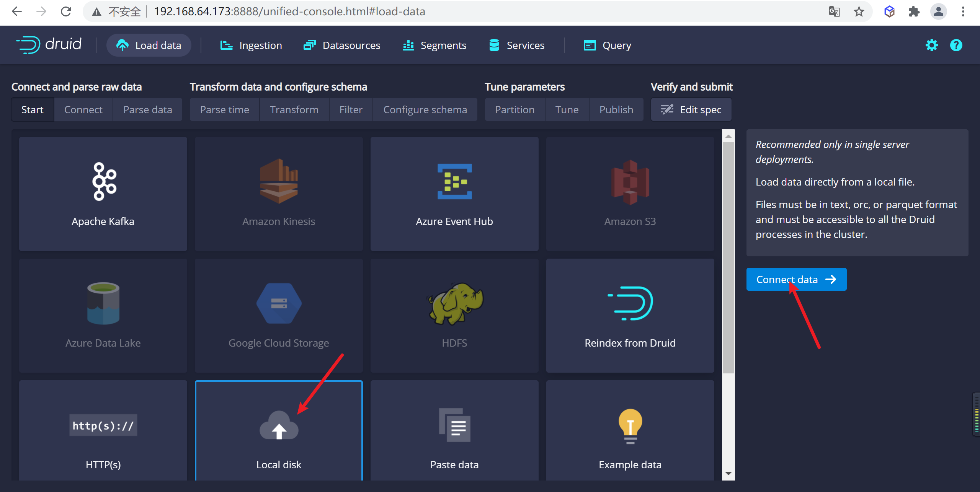Screen dimensions: 980x492
Task: Select the Apache Kafka source tile
Action: pyautogui.click(x=103, y=194)
